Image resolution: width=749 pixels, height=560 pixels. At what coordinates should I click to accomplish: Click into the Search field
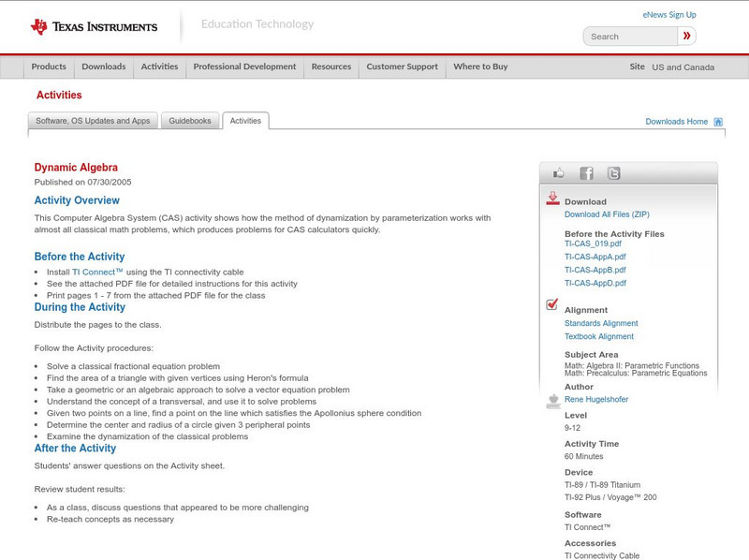630,37
